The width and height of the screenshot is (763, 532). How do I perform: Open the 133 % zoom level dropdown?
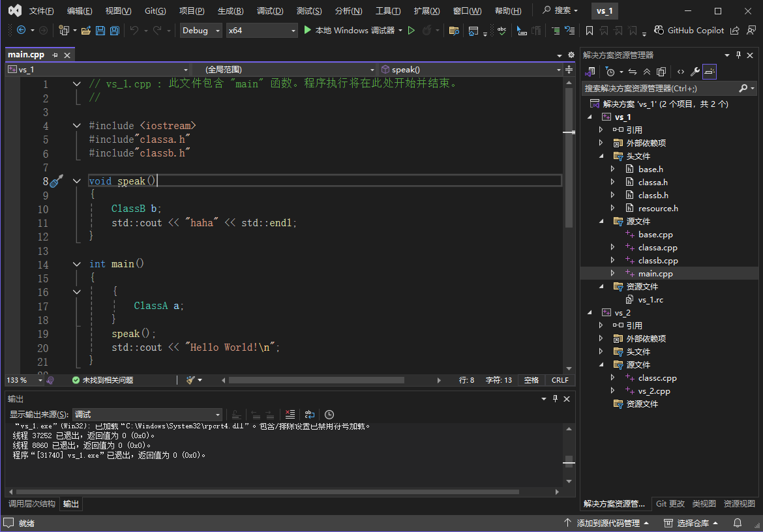(x=24, y=380)
